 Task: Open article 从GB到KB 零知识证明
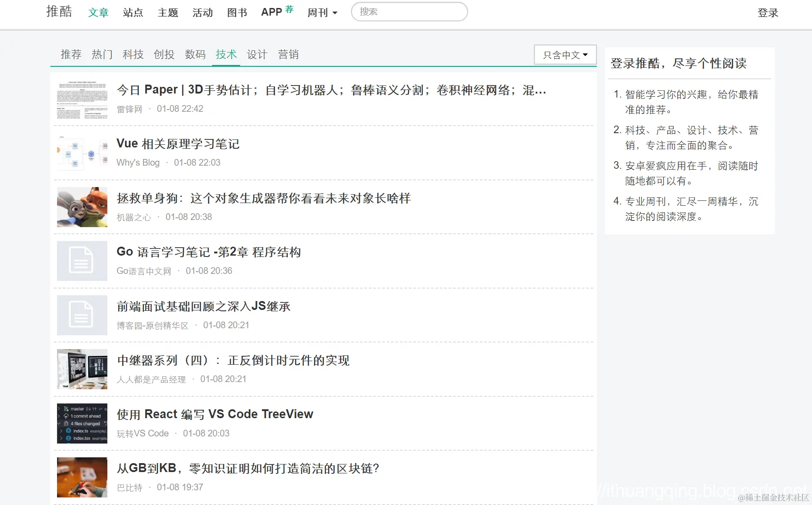click(x=248, y=468)
